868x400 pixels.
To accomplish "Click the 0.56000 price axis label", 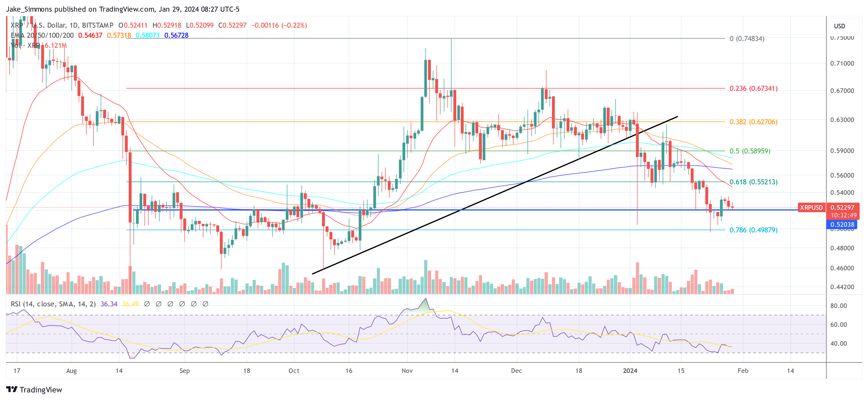I will pos(842,175).
